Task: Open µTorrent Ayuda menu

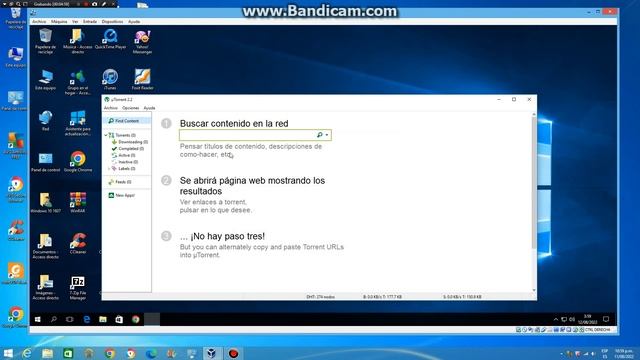Action: click(x=149, y=108)
